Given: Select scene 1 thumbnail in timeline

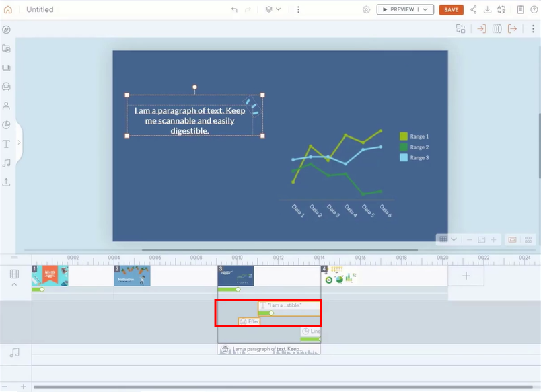Looking at the screenshot, I should coord(50,276).
